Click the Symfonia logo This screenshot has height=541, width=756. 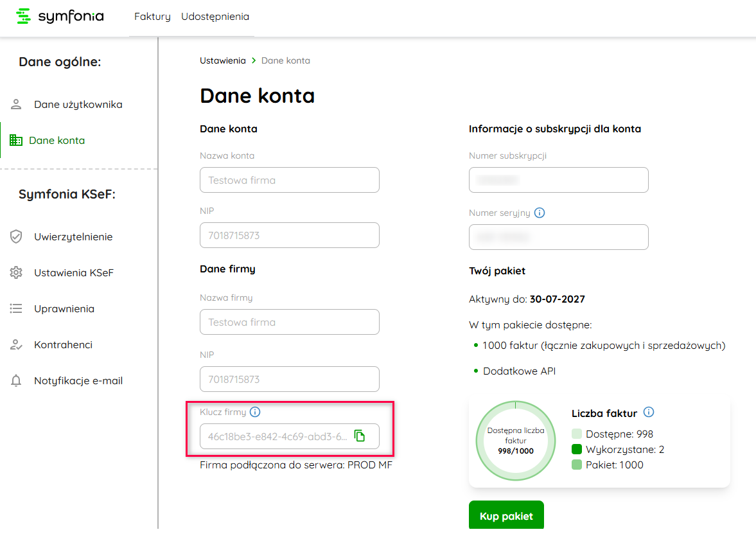[59, 17]
